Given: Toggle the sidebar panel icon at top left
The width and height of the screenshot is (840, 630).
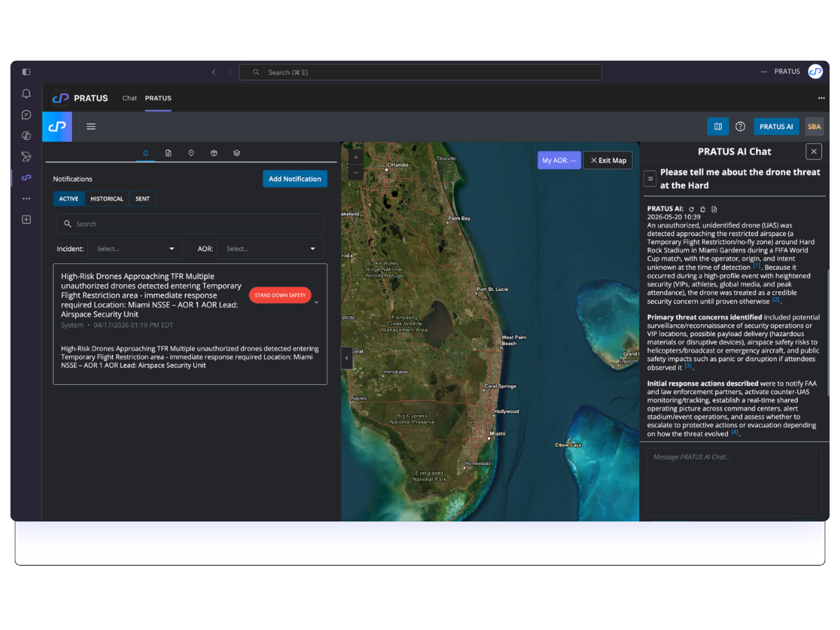Looking at the screenshot, I should click(x=27, y=72).
